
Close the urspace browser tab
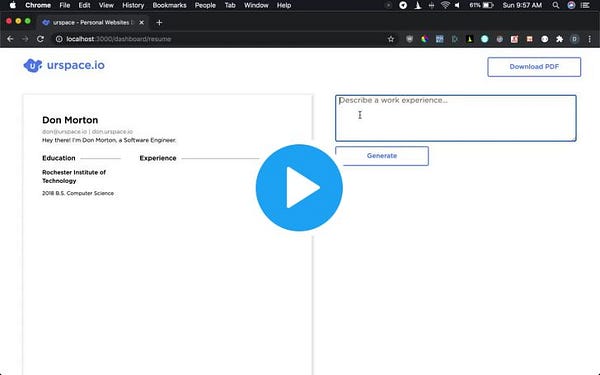[142, 23]
